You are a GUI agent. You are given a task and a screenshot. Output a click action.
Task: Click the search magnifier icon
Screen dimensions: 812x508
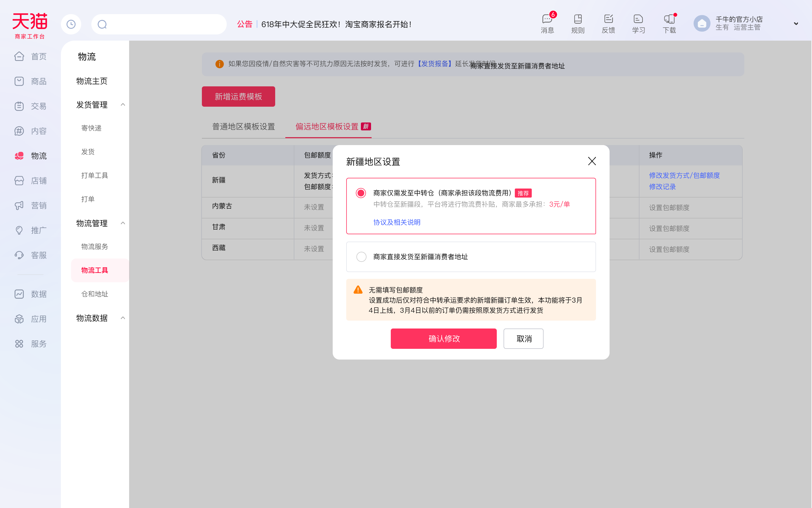pos(102,24)
